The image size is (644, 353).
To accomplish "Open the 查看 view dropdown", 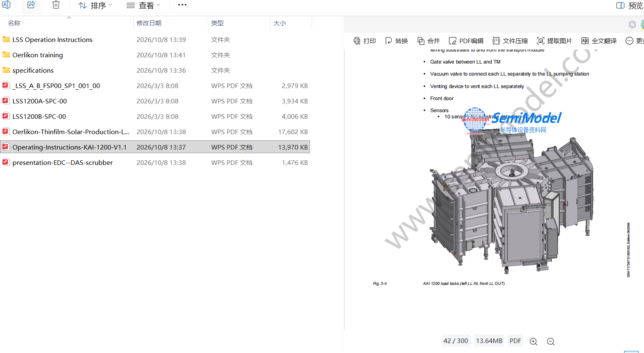I will click(144, 5).
